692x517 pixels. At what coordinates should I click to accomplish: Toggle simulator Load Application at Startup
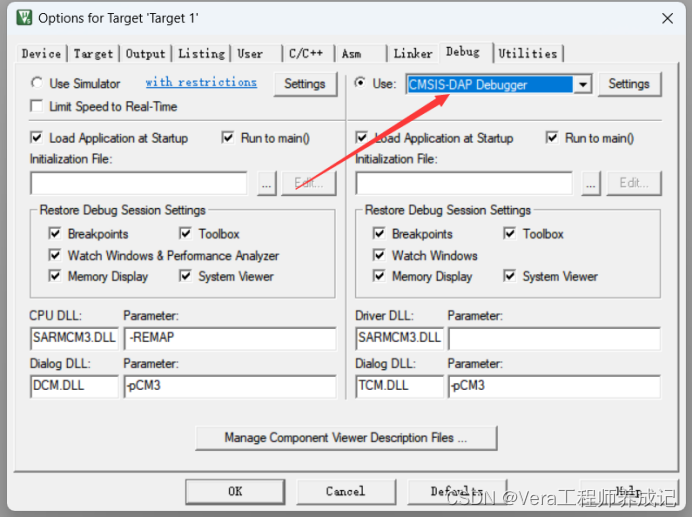pos(37,138)
